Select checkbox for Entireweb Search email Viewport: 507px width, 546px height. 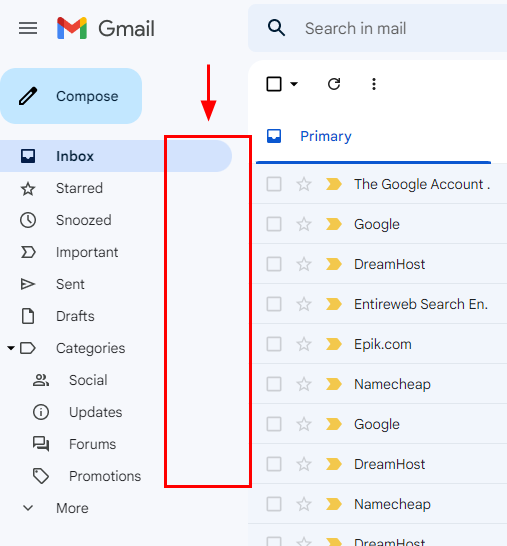(274, 304)
